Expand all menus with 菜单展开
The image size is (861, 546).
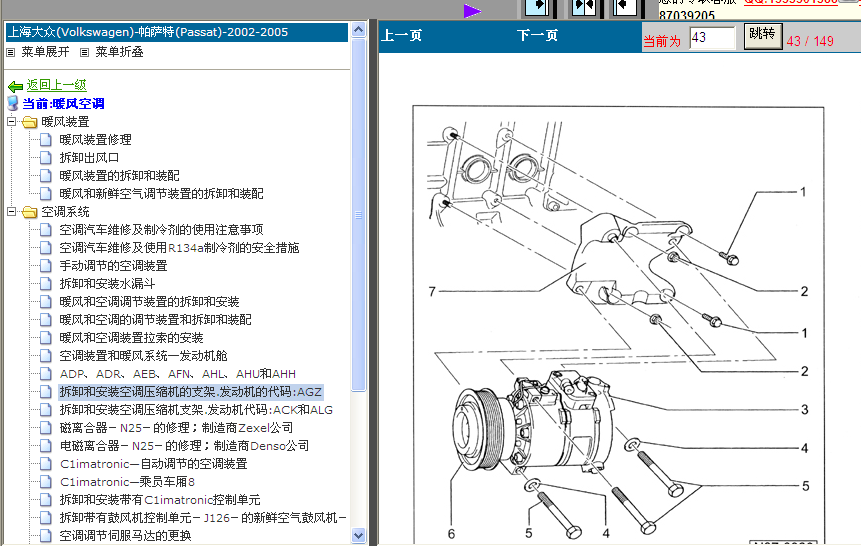click(45, 52)
